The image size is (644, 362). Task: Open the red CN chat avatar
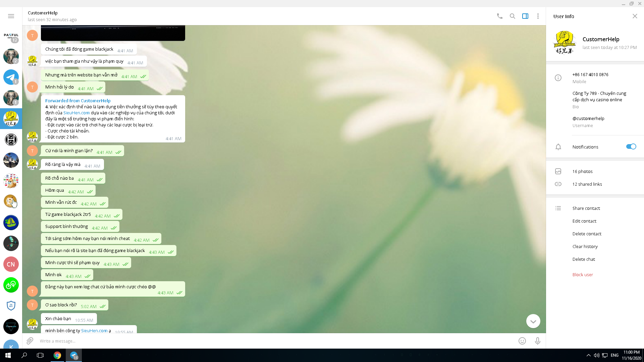click(x=11, y=264)
